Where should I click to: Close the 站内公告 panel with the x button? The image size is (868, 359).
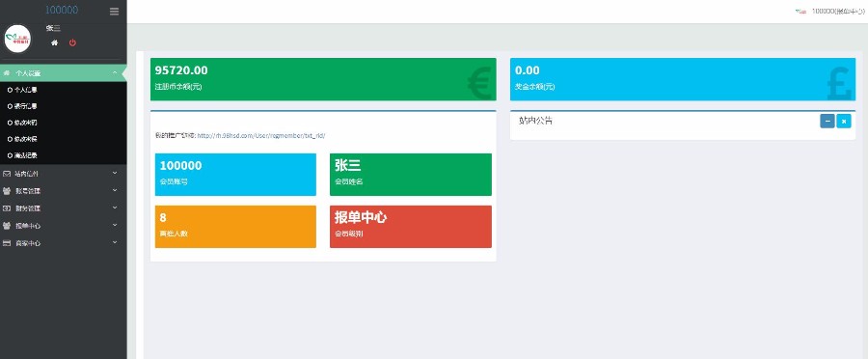coord(844,121)
